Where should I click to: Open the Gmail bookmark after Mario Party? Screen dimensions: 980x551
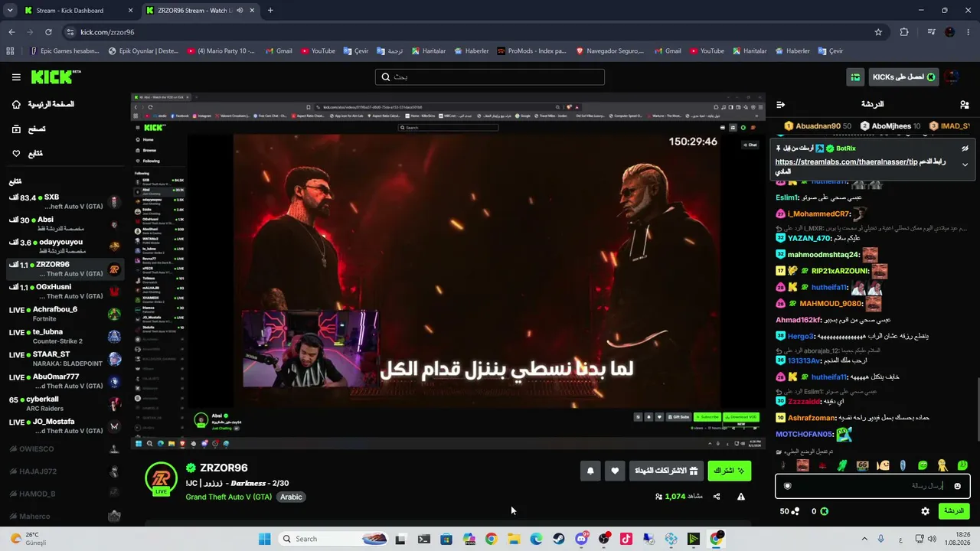(x=279, y=51)
